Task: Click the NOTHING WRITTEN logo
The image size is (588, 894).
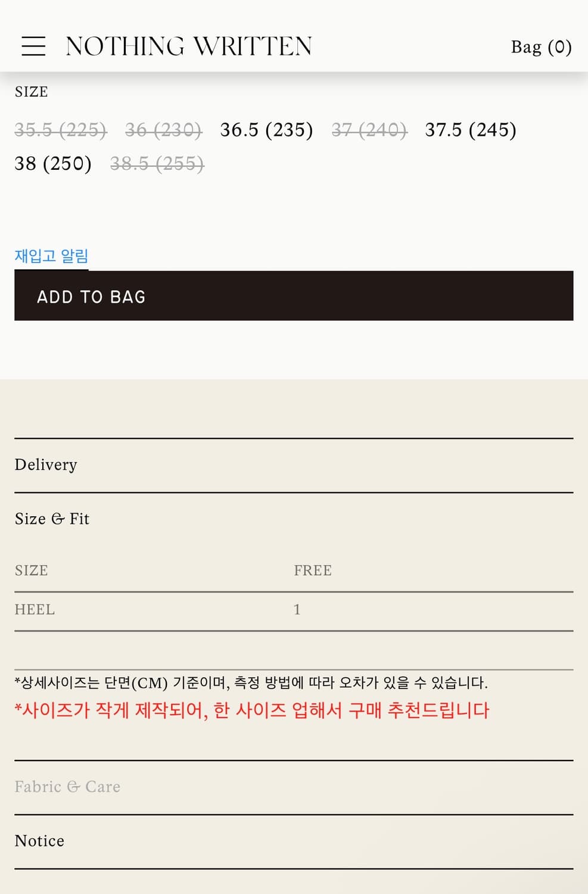Action: click(189, 46)
